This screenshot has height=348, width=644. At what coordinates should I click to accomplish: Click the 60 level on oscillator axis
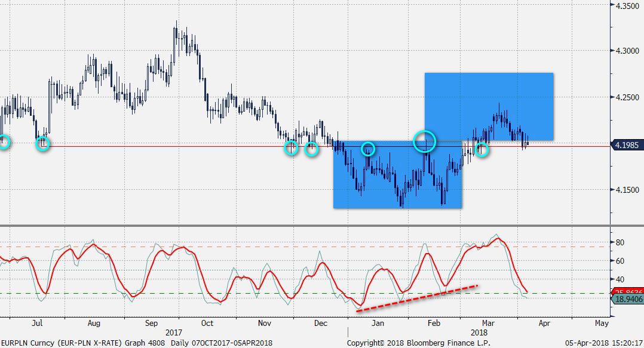click(x=620, y=261)
